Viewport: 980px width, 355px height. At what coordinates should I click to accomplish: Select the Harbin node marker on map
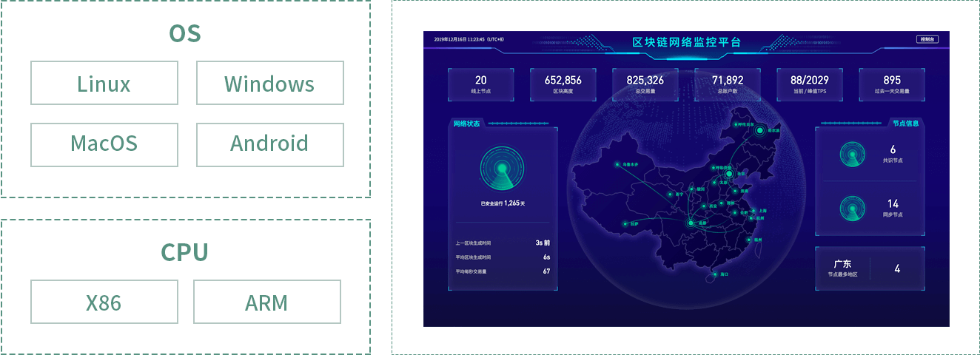(x=760, y=130)
